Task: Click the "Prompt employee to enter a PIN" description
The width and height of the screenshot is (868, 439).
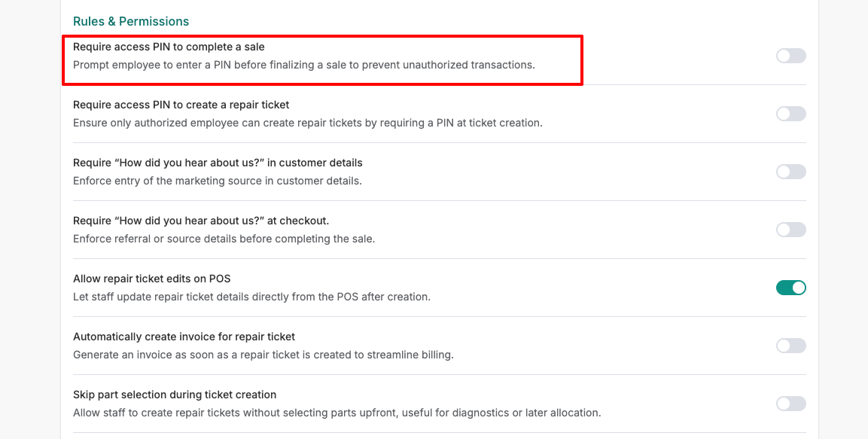Action: coord(303,65)
